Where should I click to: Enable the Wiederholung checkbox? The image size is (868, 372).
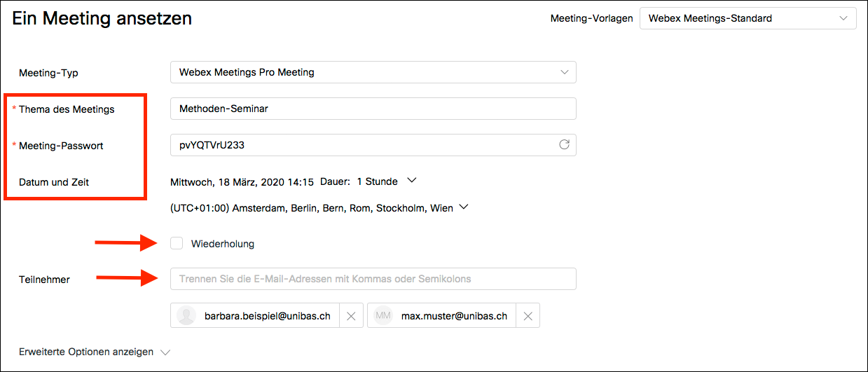[177, 243]
